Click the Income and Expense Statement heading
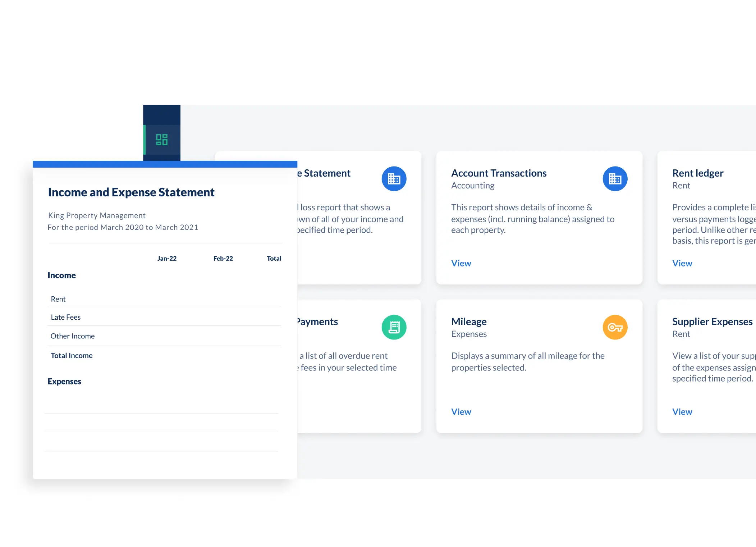 point(131,192)
